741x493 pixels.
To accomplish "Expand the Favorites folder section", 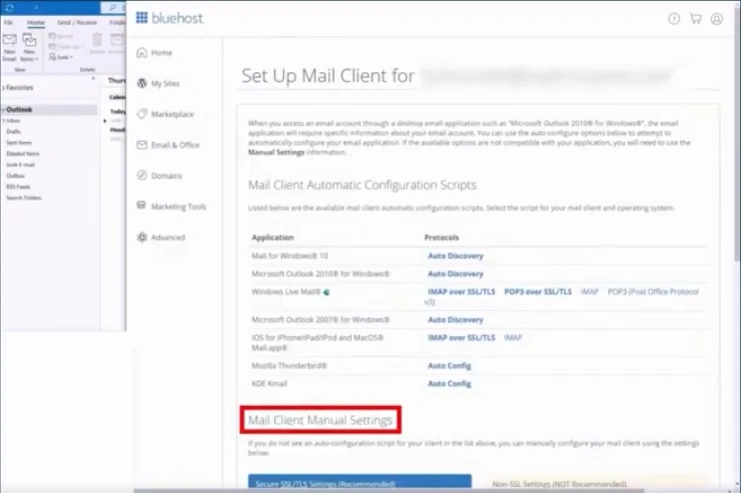I will point(3,88).
